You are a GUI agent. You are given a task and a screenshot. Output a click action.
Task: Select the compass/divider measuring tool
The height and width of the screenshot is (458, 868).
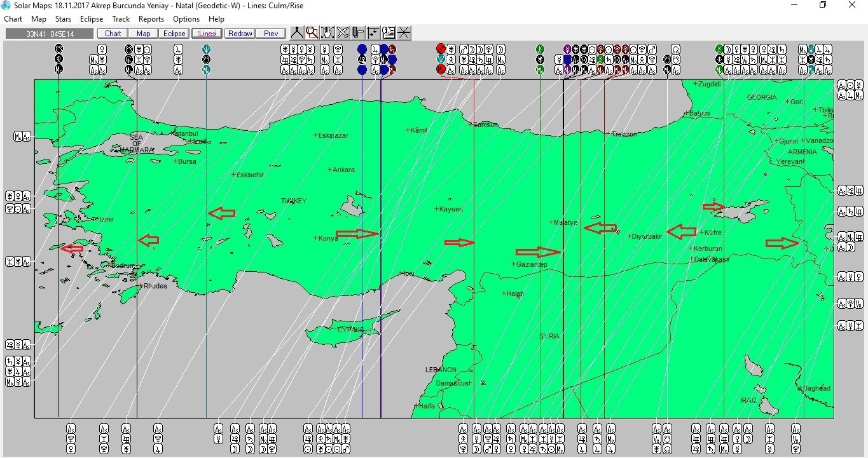click(x=297, y=33)
